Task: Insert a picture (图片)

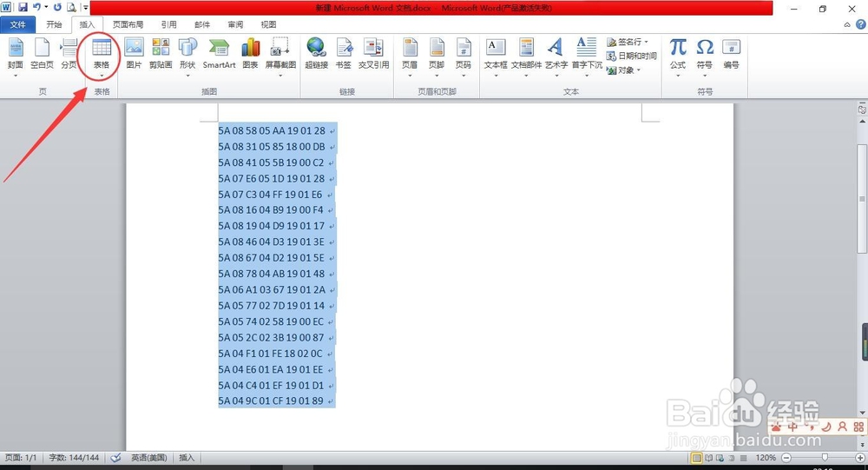Action: tap(134, 54)
